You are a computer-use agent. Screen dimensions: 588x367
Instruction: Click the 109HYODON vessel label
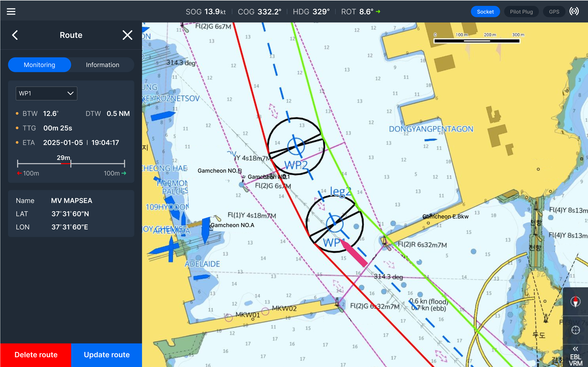[x=167, y=207]
